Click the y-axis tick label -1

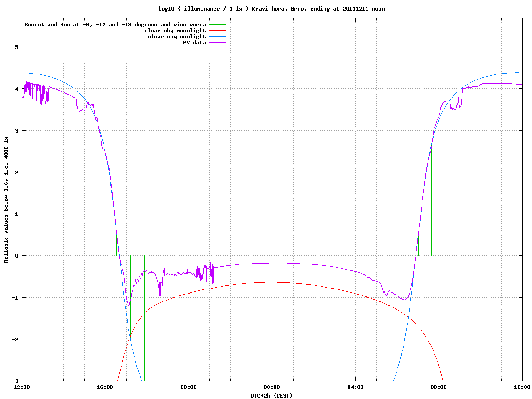pyautogui.click(x=15, y=298)
